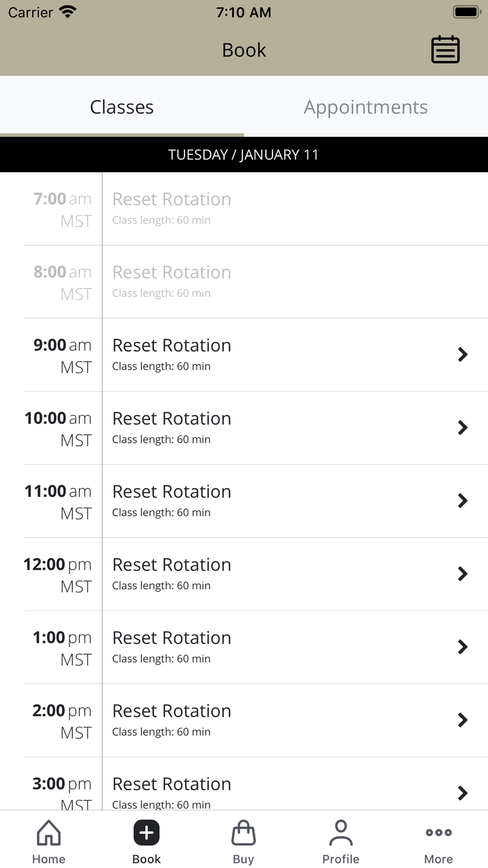Open the Profile person icon
This screenshot has height=868, width=488.
point(341,833)
